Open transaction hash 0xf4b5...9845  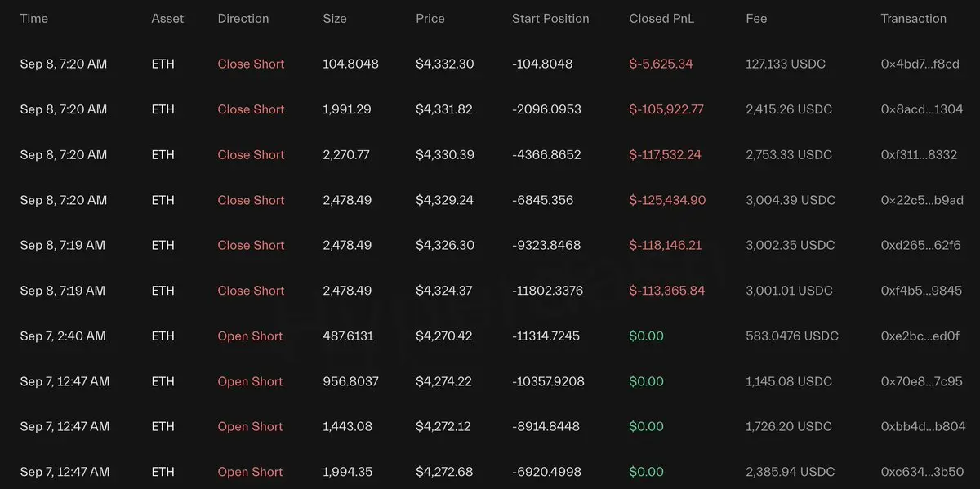click(921, 291)
